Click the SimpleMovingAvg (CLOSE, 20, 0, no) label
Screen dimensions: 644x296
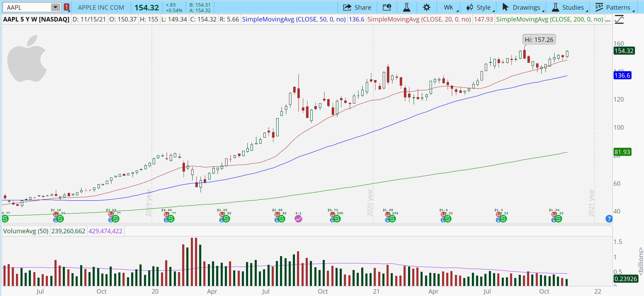(x=419, y=19)
